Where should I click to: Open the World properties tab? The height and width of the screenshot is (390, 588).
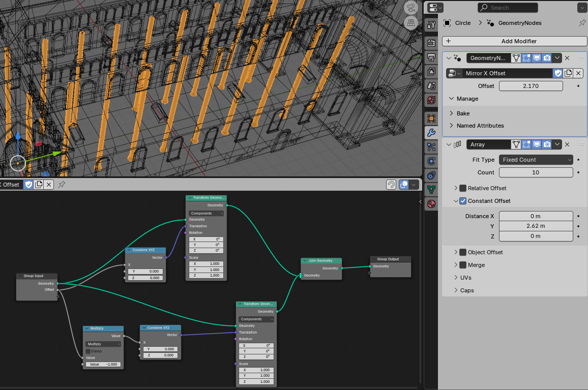(431, 100)
